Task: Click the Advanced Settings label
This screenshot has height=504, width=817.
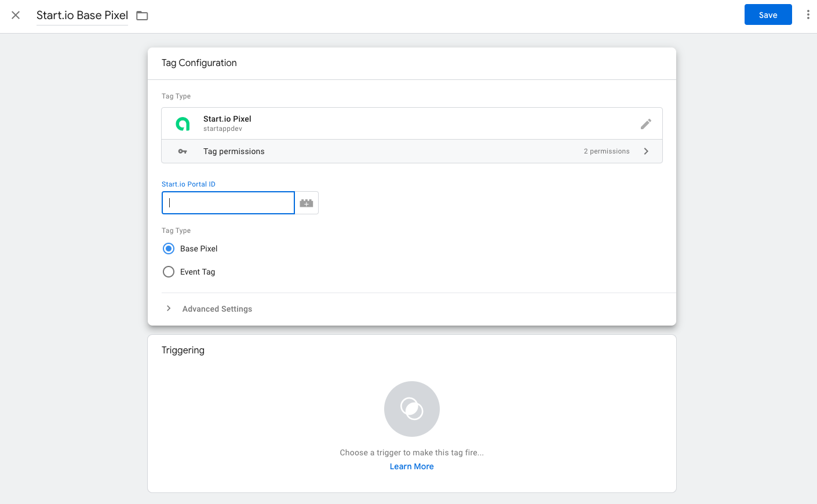Action: (217, 309)
